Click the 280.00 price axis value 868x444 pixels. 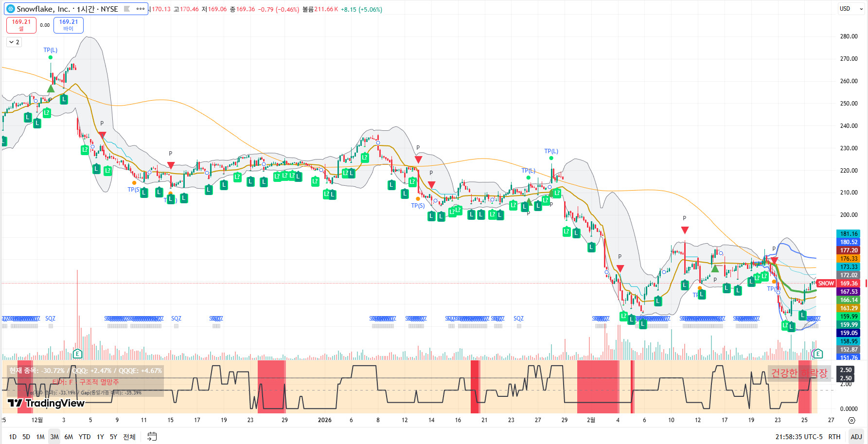[x=849, y=36]
